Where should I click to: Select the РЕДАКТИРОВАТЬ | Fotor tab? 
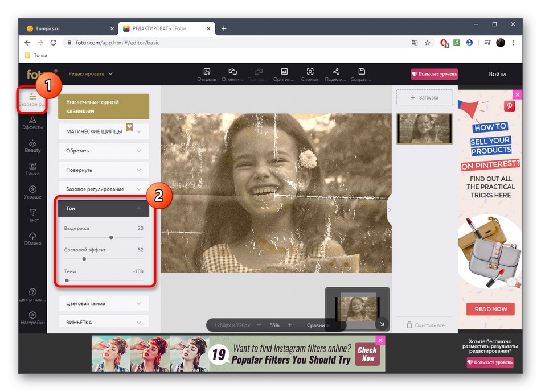167,28
